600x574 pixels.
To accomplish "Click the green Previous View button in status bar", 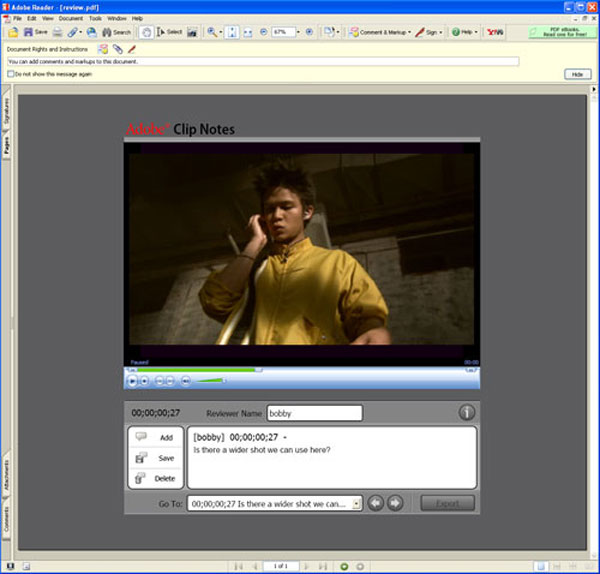I will click(344, 566).
